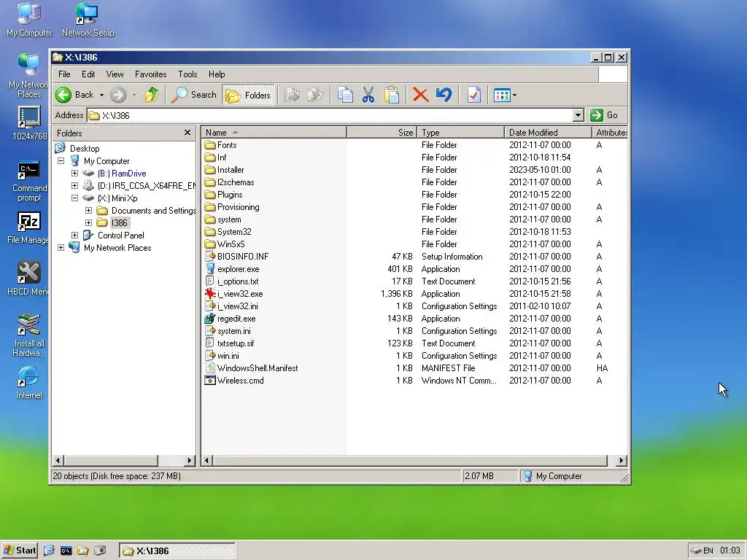Click the blue Undo arrow icon
747x560 pixels.
(x=444, y=95)
